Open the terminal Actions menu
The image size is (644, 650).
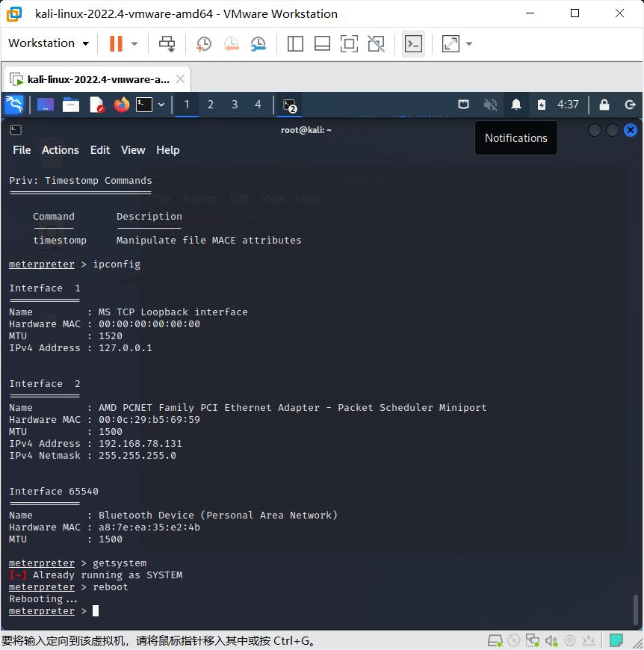point(61,150)
